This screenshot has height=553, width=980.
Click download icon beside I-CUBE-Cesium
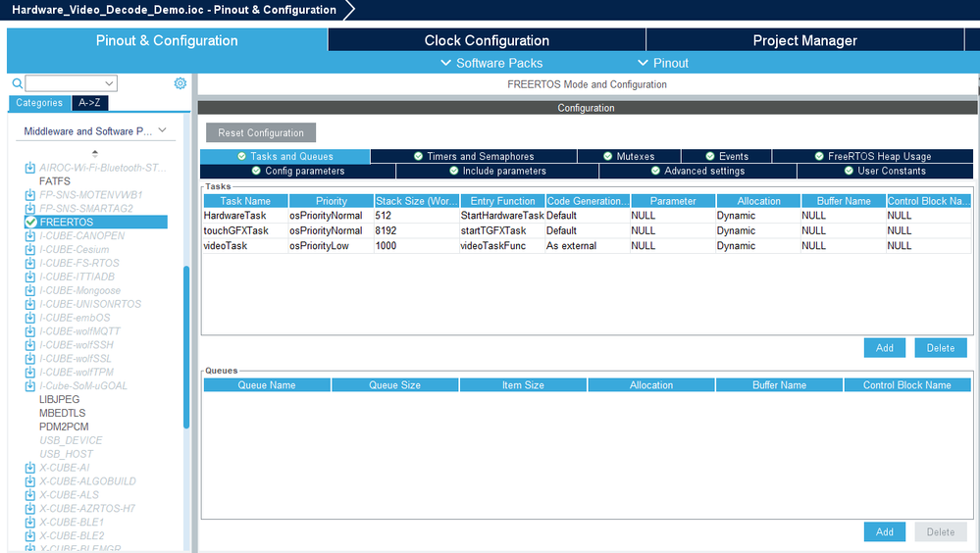point(30,249)
